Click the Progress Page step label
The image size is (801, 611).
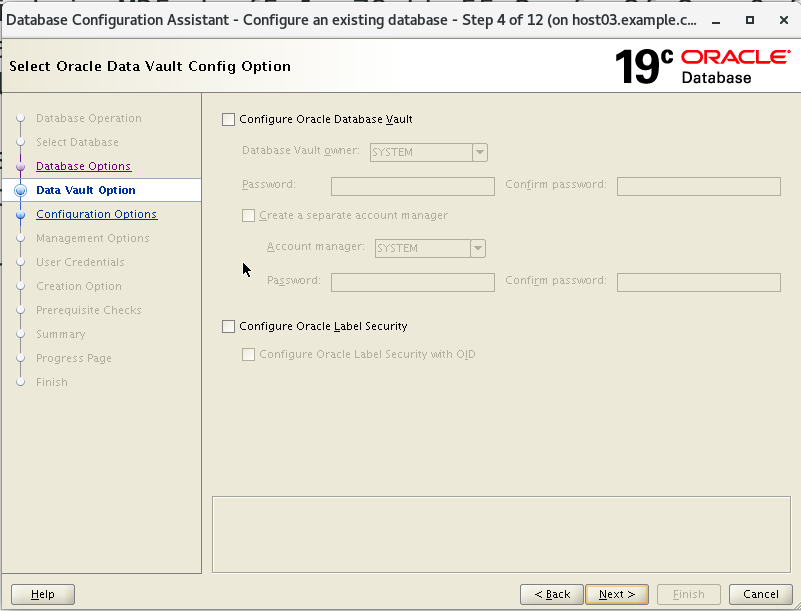pyautogui.click(x=74, y=358)
